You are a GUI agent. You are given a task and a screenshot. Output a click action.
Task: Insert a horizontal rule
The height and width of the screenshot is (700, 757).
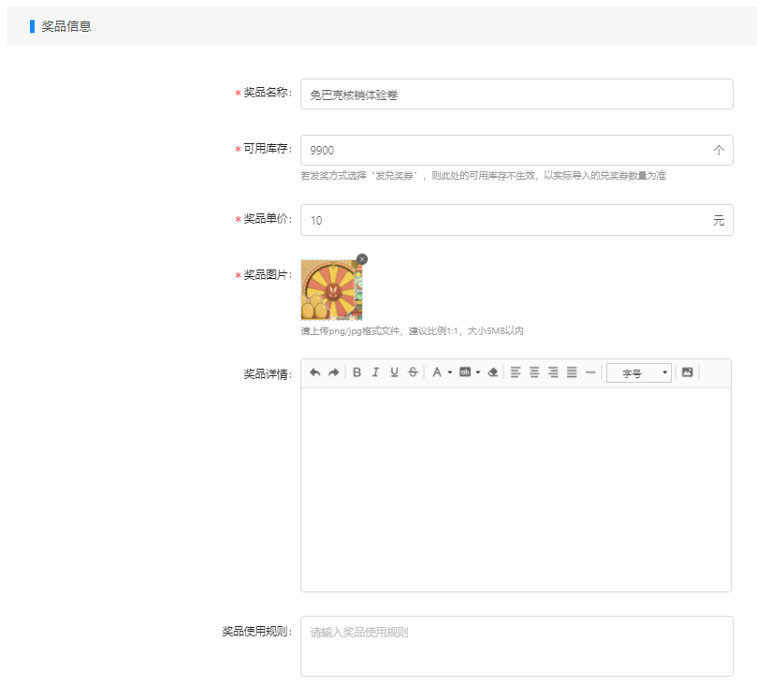coord(590,372)
